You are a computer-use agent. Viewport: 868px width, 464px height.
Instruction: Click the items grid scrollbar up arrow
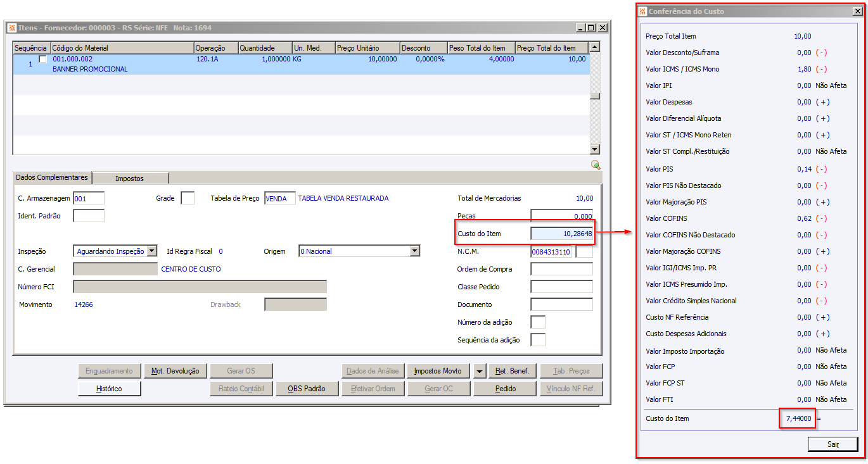click(x=594, y=47)
